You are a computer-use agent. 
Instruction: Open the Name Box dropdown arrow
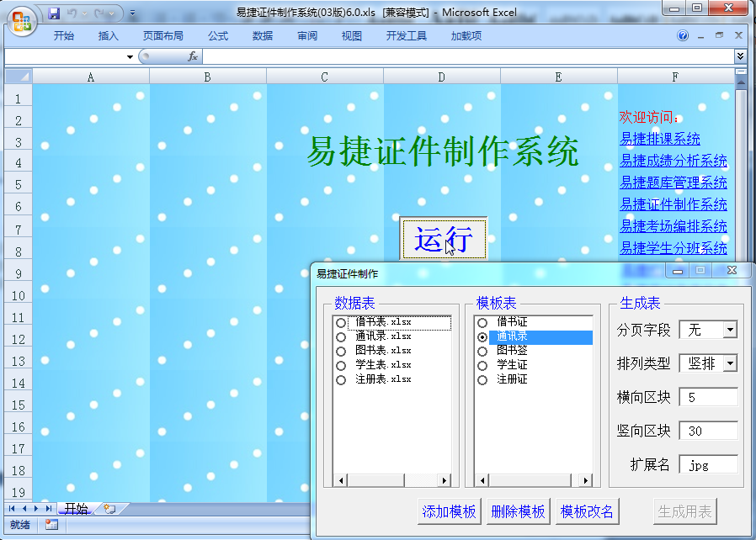tap(130, 56)
